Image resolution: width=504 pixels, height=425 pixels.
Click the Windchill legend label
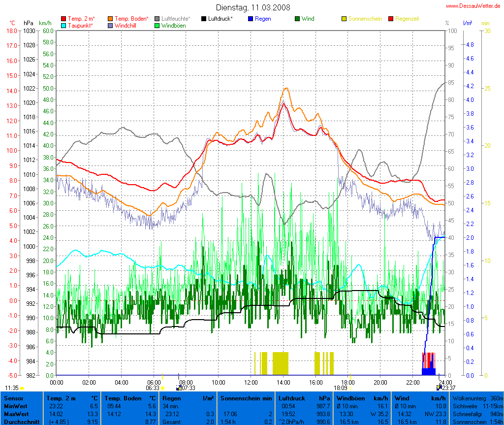click(126, 25)
